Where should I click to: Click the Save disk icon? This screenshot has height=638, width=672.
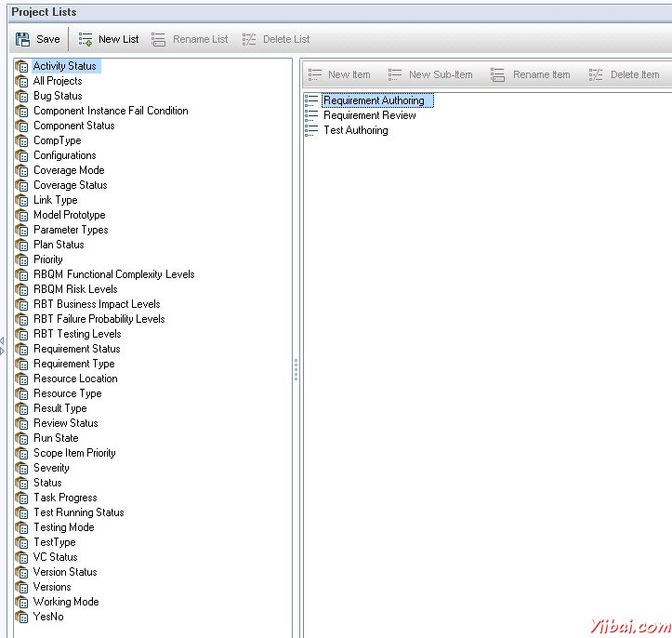[x=23, y=39]
